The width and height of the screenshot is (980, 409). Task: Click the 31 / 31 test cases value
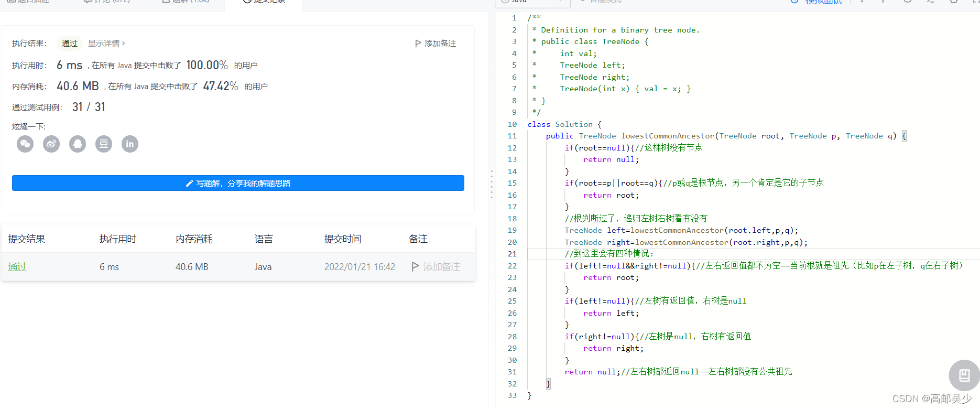pos(89,107)
